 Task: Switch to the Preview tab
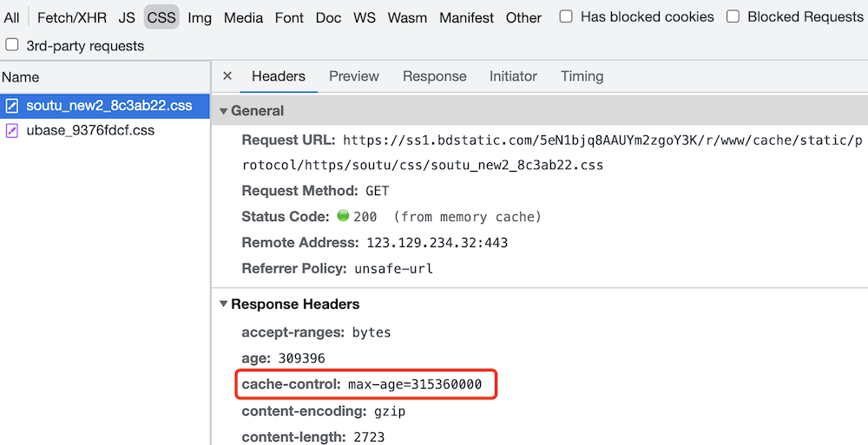click(x=353, y=76)
